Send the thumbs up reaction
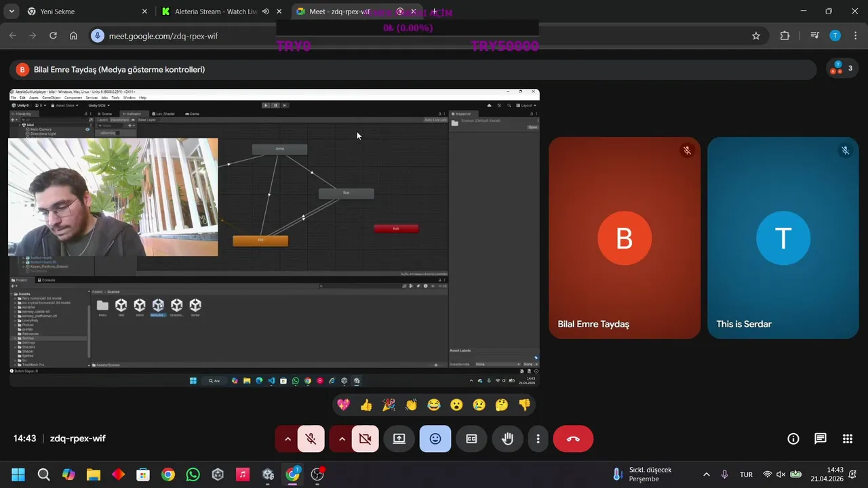The image size is (868, 488). 366,405
